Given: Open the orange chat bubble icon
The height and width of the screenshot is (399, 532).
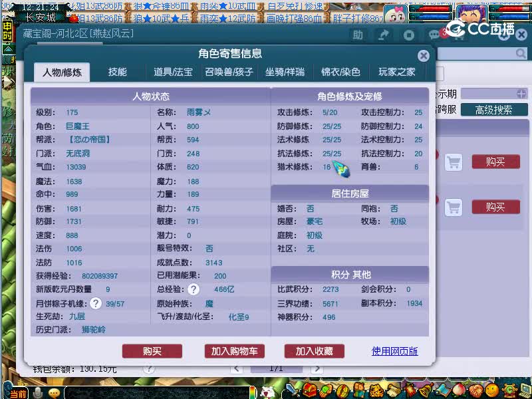Looking at the screenshot, I should point(54,393).
